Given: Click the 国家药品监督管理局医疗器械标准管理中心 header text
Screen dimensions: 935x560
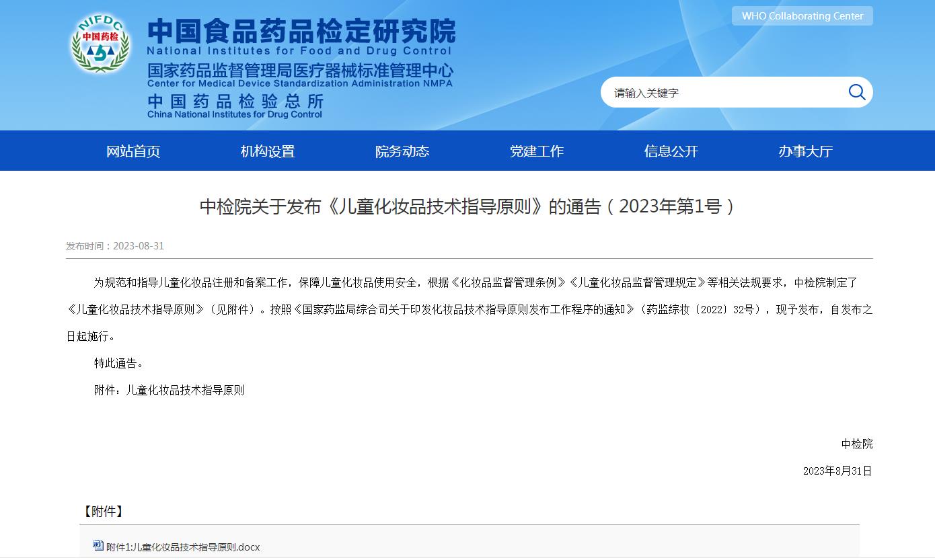Looking at the screenshot, I should pyautogui.click(x=301, y=71).
